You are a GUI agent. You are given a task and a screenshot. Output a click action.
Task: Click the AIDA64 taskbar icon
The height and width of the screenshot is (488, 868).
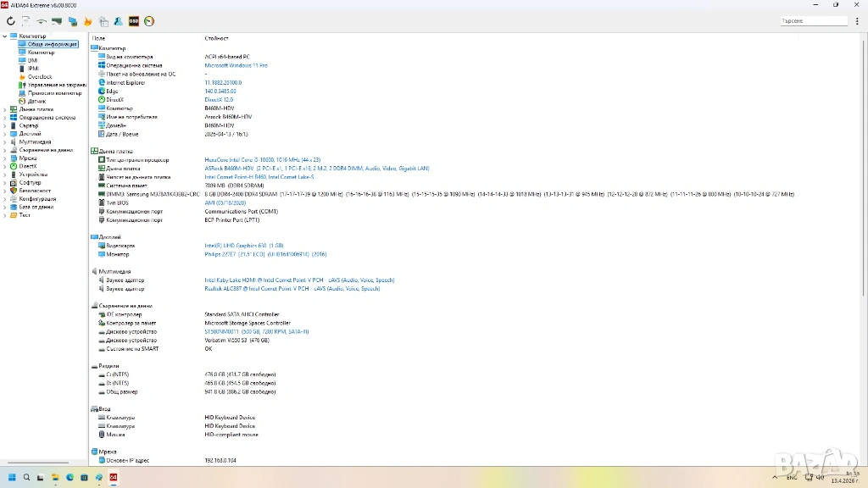pos(113,477)
